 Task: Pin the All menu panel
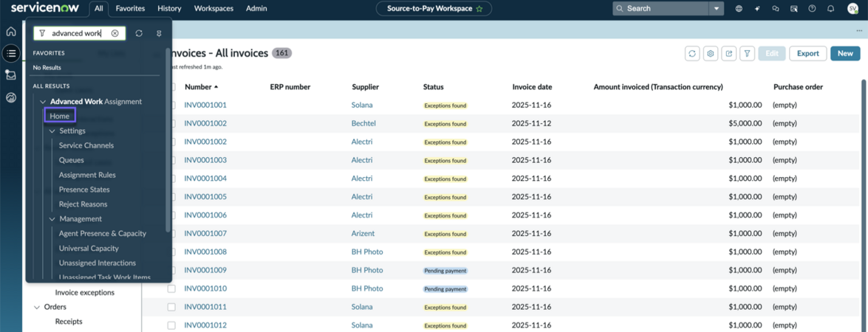[158, 33]
